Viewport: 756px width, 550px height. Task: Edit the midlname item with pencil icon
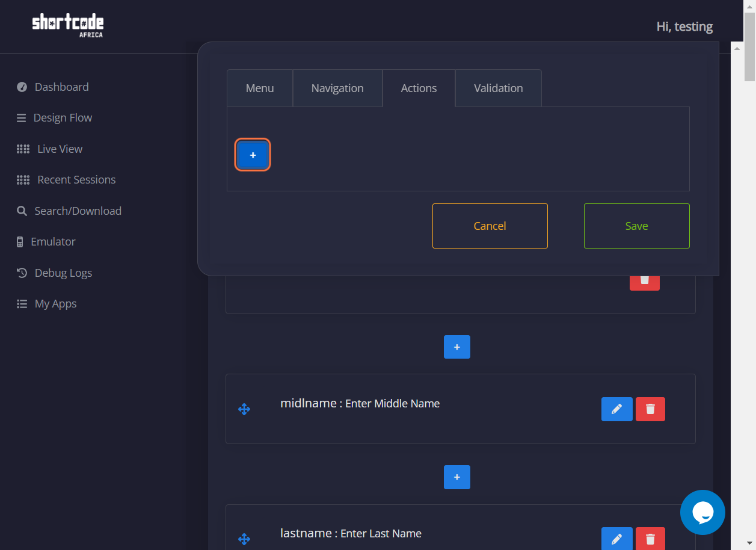click(616, 409)
